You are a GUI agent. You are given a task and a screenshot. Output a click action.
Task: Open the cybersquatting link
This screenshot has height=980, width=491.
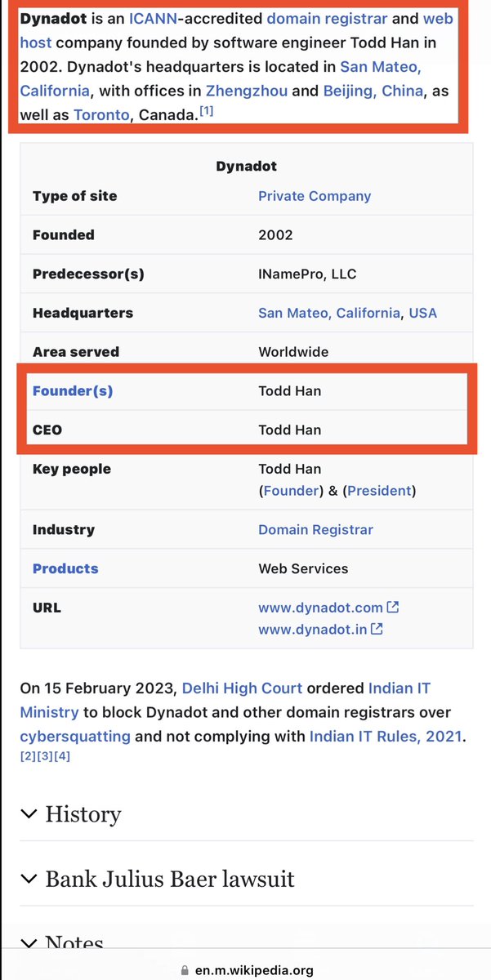(75, 736)
